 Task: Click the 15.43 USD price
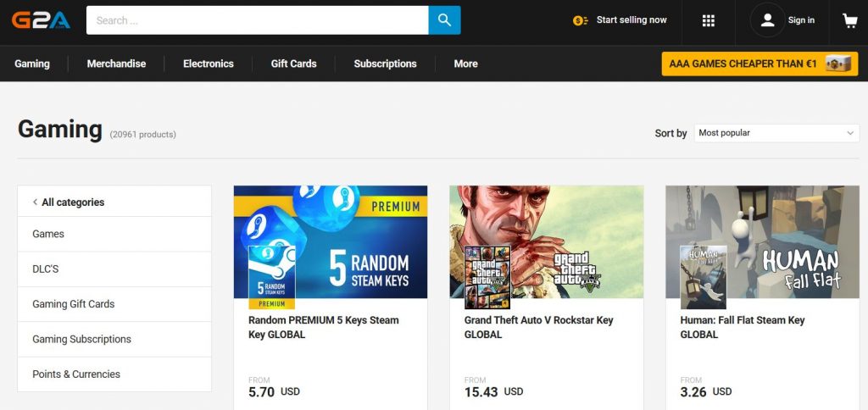click(x=494, y=391)
